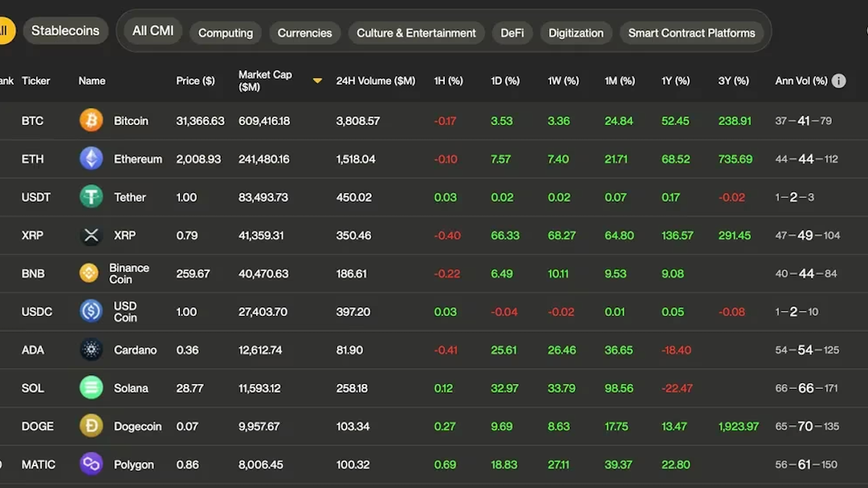The height and width of the screenshot is (488, 868).
Task: Click the USDT ticker cell
Action: [36, 197]
